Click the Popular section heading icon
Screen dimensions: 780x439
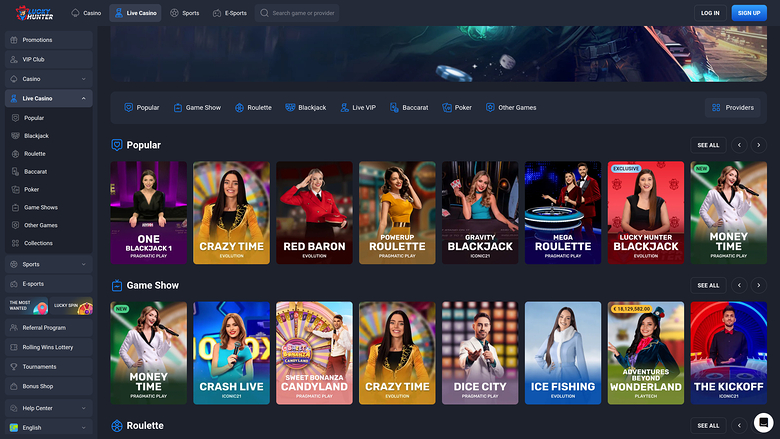click(117, 145)
